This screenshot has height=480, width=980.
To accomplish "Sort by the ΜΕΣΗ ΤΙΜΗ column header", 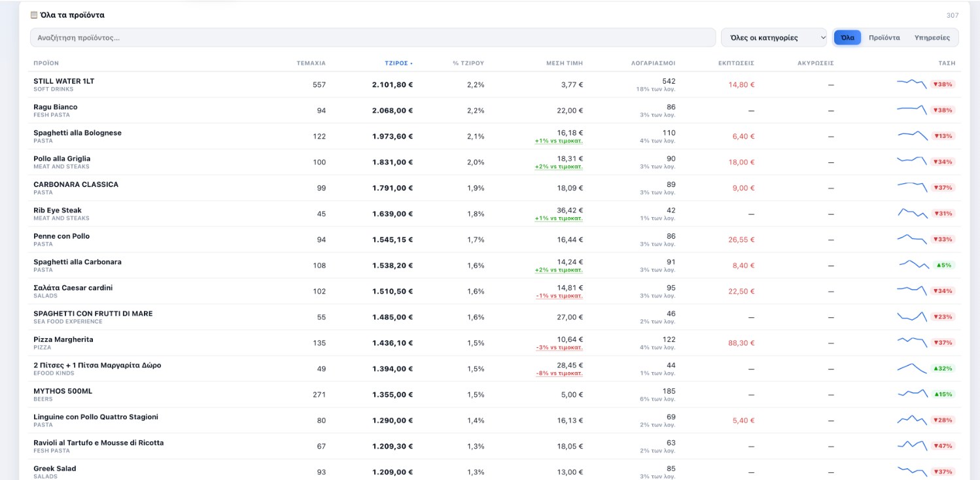I will pos(564,63).
